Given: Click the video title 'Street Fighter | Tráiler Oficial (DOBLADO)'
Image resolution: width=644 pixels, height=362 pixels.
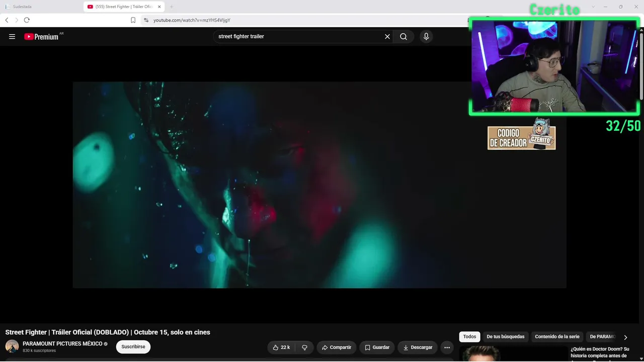Looking at the screenshot, I should (108, 332).
